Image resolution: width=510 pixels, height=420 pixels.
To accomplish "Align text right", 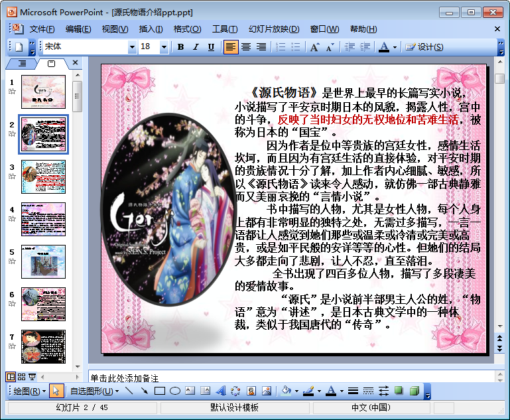I will coord(261,47).
